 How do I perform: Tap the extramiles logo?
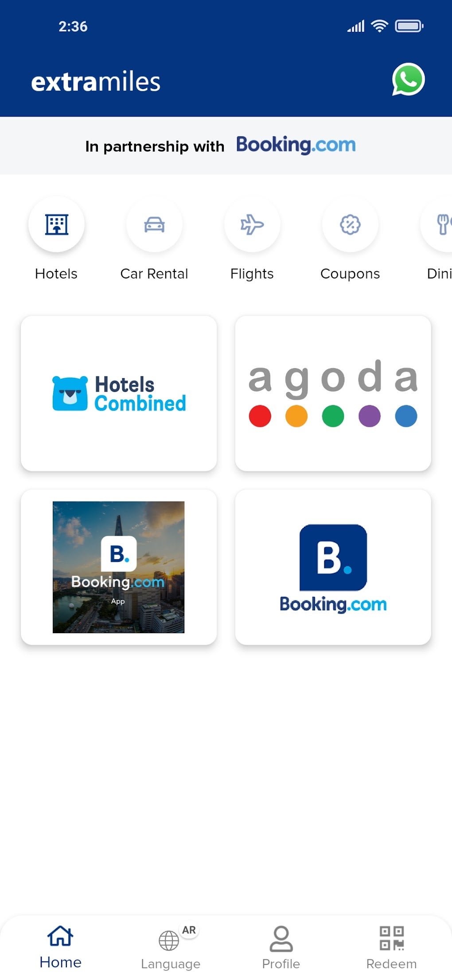96,82
